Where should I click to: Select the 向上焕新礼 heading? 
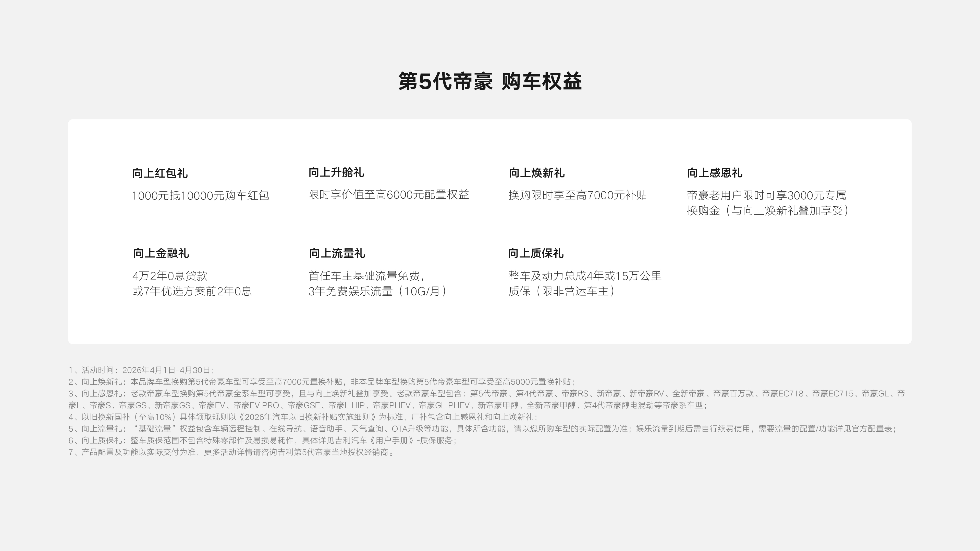[536, 173]
